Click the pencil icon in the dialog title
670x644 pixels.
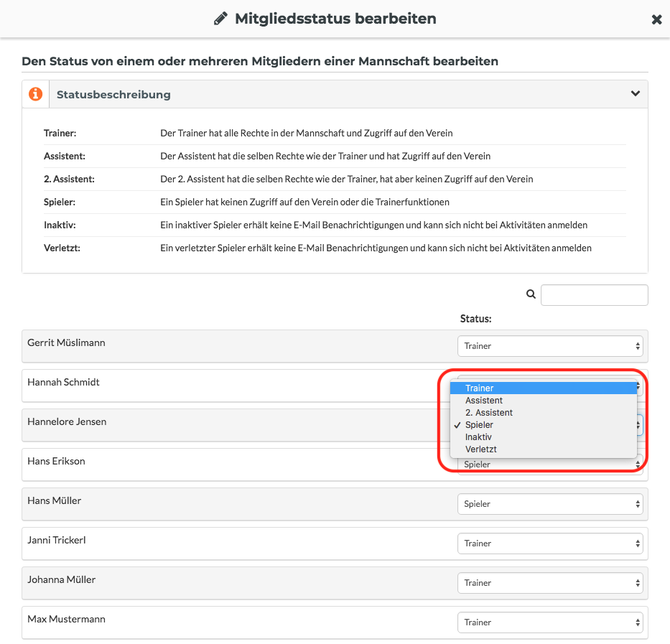tap(220, 19)
